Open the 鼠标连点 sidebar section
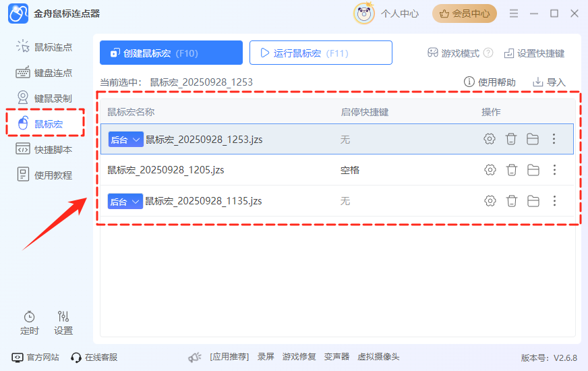This screenshot has height=371, width=588. pos(45,47)
